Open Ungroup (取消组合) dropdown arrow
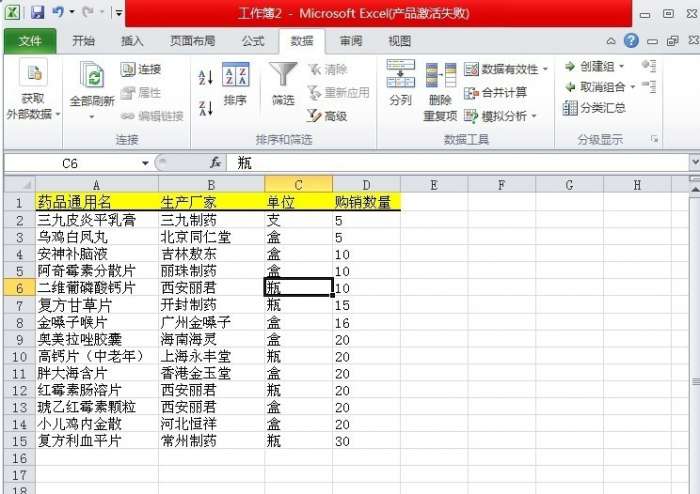Viewport: 700px width, 494px height. [x=633, y=87]
